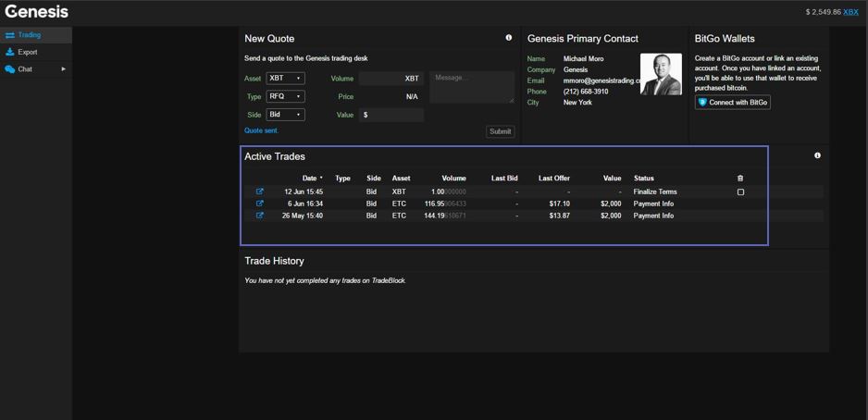Click the Asset column header
Viewport: 868px width, 420px height.
tap(402, 179)
